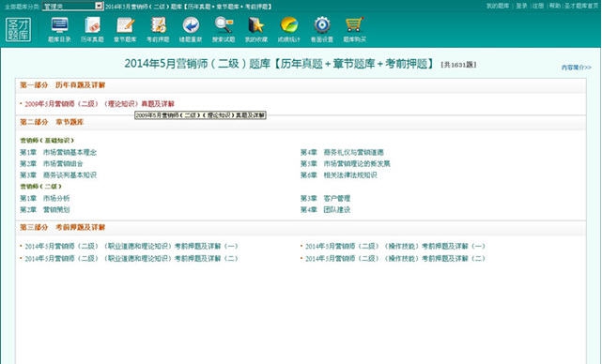Open the 管理类 category dropdown

click(x=72, y=6)
